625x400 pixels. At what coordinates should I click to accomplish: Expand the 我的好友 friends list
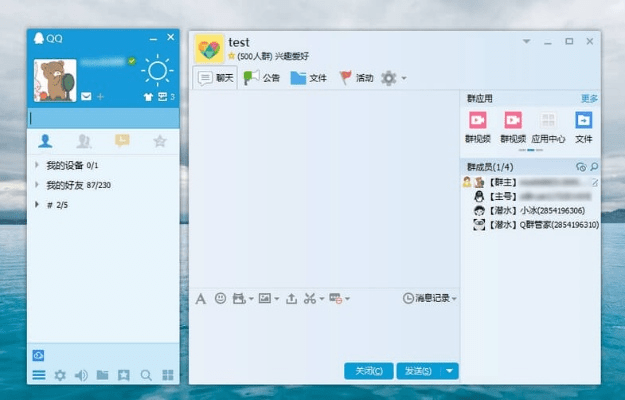(x=38, y=185)
